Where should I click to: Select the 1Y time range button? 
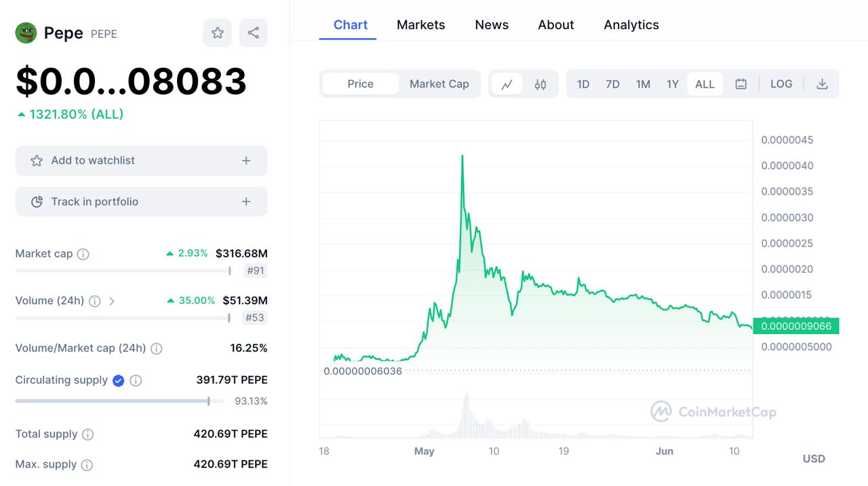[x=672, y=84]
